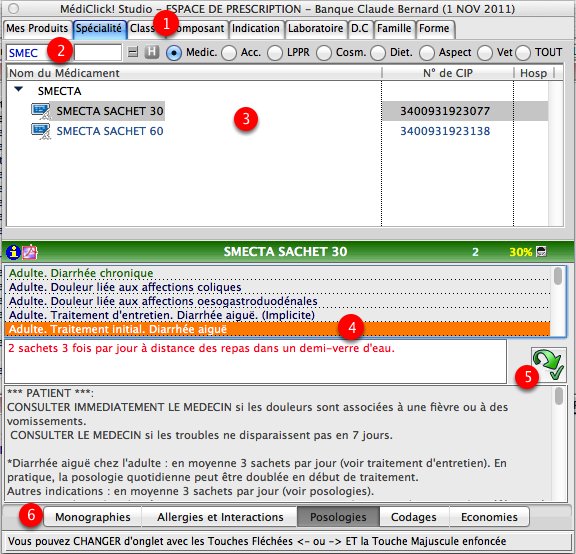Click the empty second search field
Viewport: 576px width, 554px height.
tap(98, 53)
